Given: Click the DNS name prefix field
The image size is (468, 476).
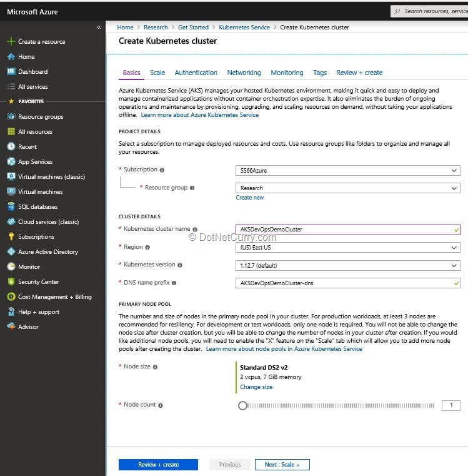Looking at the screenshot, I should 347,283.
